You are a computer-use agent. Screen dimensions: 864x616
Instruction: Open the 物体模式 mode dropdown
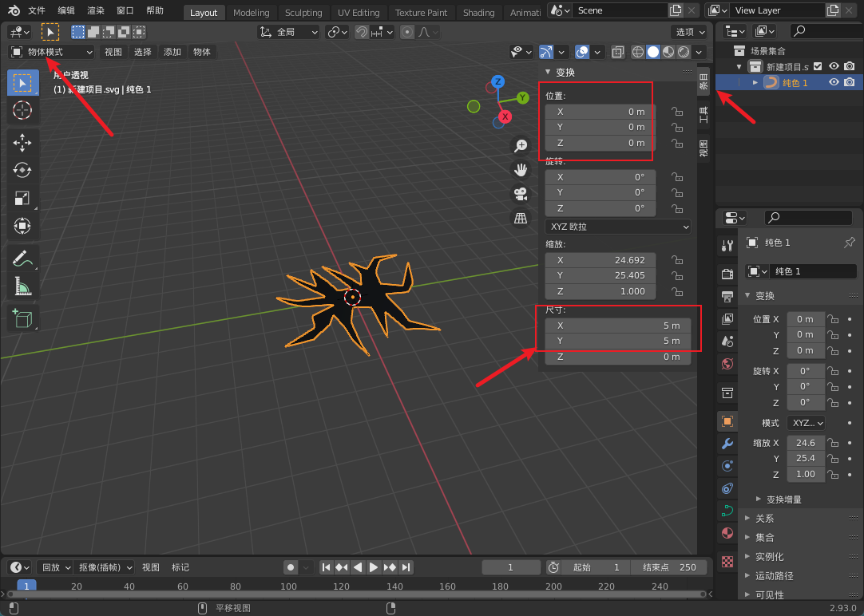52,52
